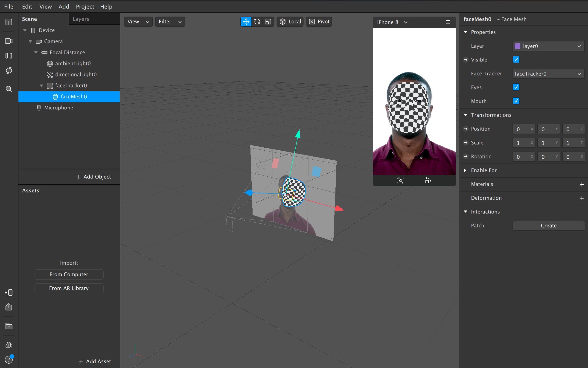Click the Create patch button
Screen dimensions: 588x368
pyautogui.click(x=548, y=225)
